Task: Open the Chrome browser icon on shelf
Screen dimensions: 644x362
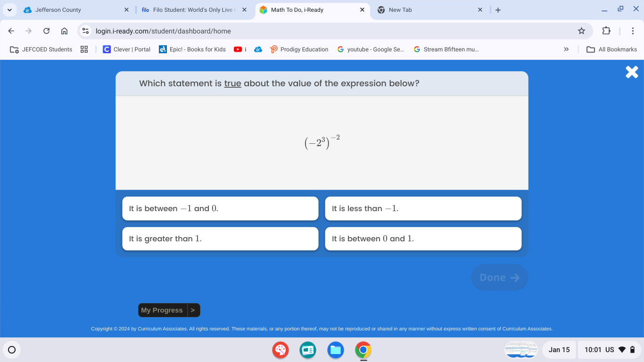Action: point(363,350)
